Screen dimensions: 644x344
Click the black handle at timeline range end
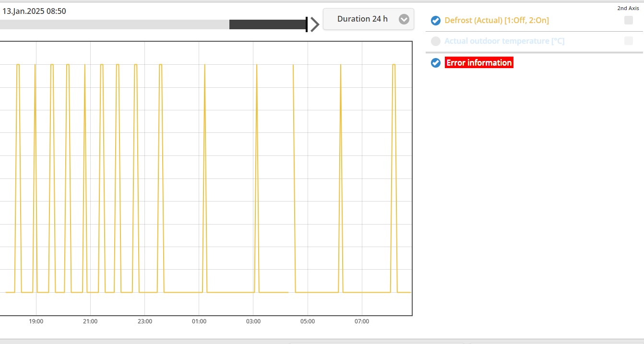point(307,24)
